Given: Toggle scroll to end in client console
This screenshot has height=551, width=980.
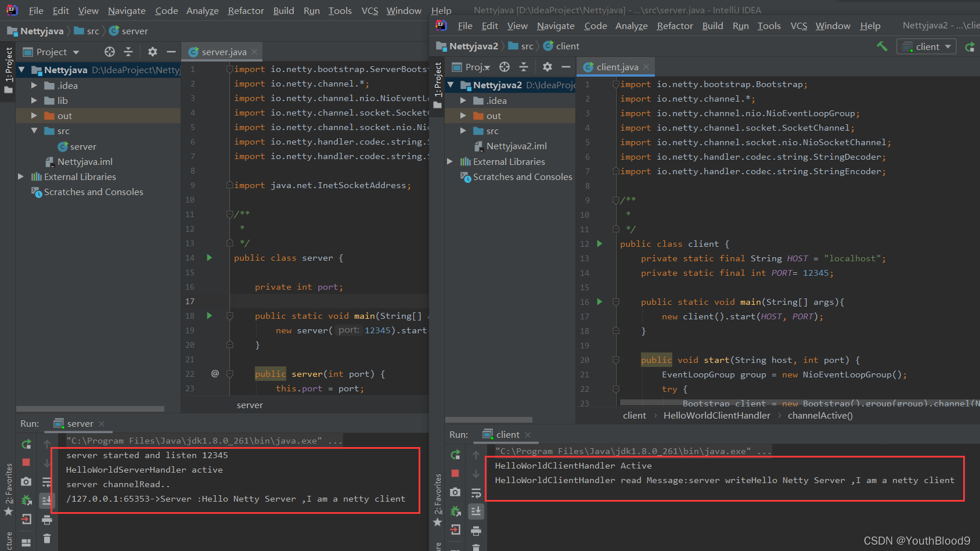Looking at the screenshot, I should [x=476, y=512].
